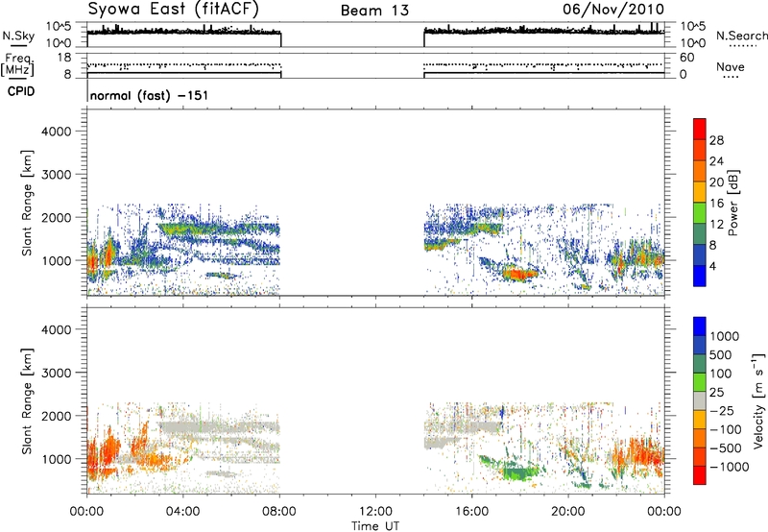Click the "Velocity [m s-1]" colorbar title
Screen dimensions: 768x532
click(x=757, y=400)
